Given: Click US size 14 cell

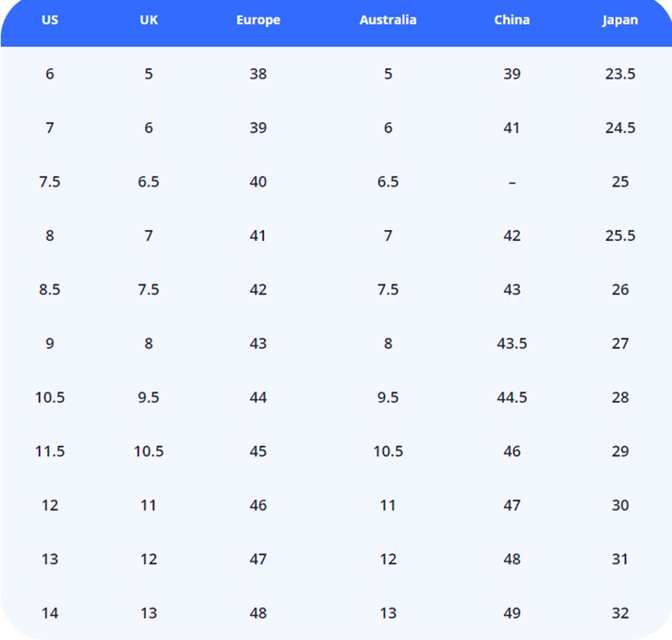Looking at the screenshot, I should pos(50,613).
